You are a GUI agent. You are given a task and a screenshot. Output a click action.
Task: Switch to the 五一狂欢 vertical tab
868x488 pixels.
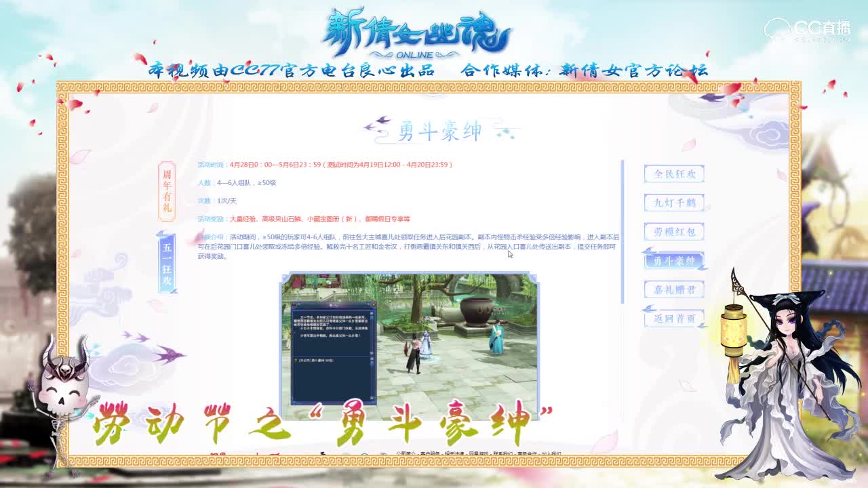(167, 263)
